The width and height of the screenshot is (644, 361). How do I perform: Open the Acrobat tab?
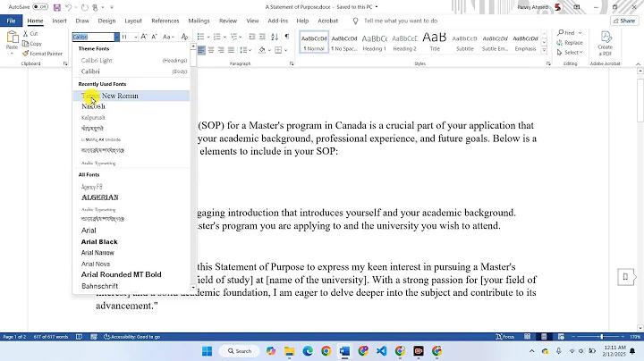[x=327, y=21]
